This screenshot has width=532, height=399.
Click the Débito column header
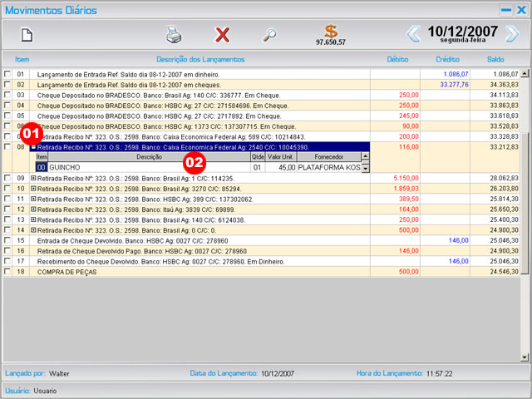pyautogui.click(x=397, y=60)
